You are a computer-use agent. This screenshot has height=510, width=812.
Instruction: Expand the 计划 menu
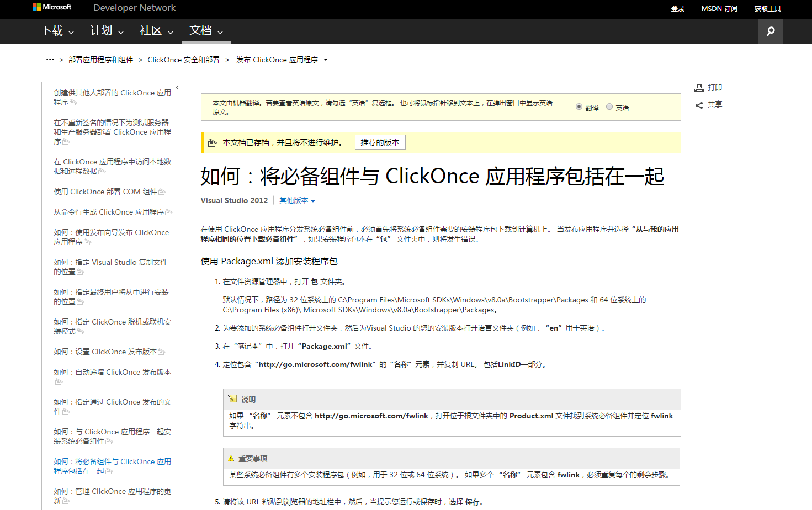107,31
